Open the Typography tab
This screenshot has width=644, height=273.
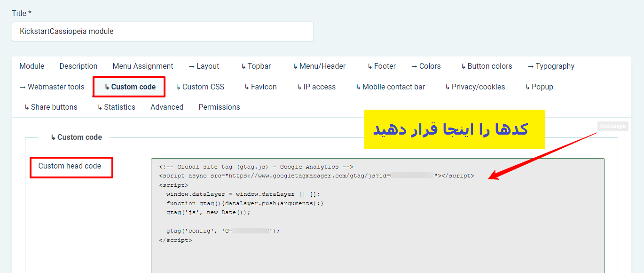[x=550, y=66]
